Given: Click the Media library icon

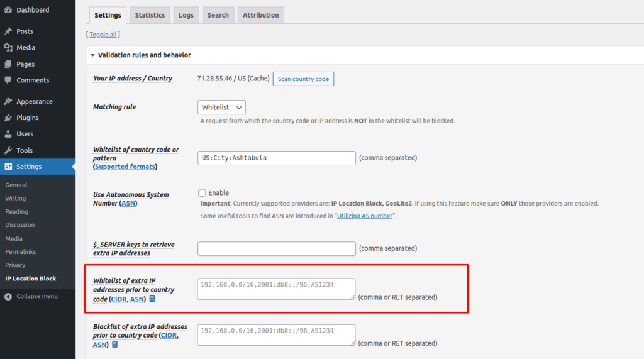Looking at the screenshot, I should click(x=8, y=48).
